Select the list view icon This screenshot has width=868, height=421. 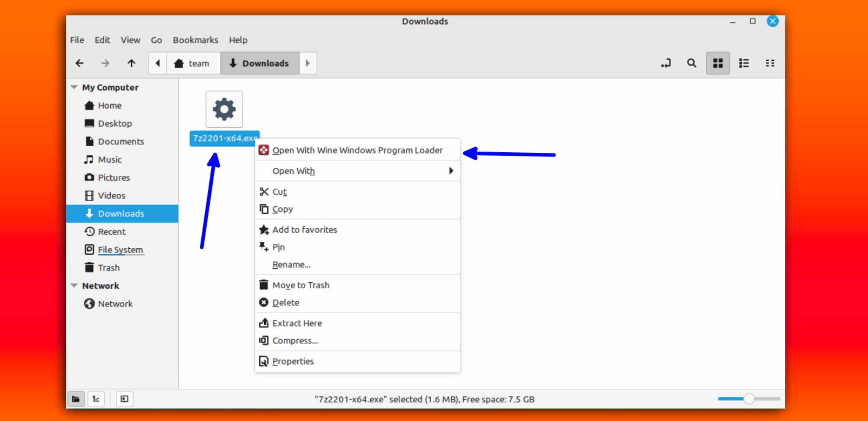743,62
